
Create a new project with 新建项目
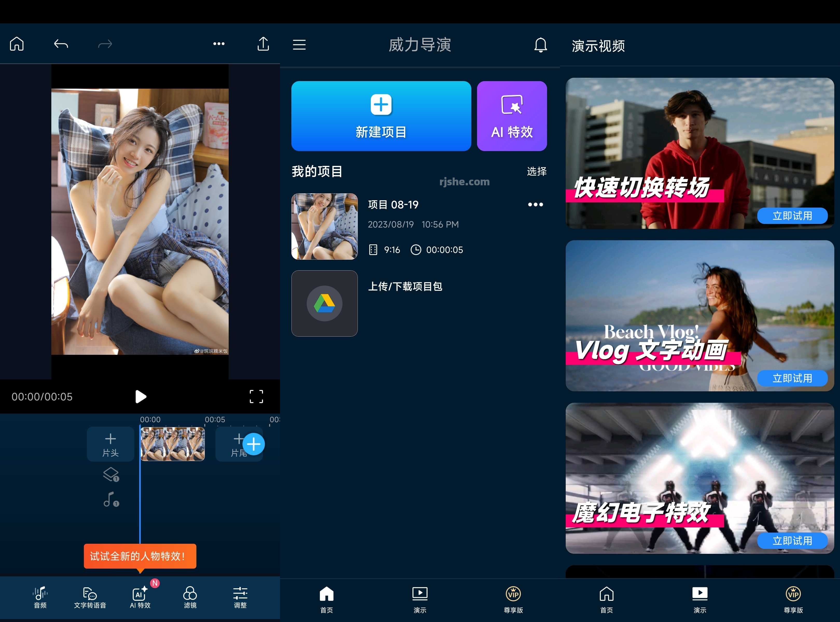coord(381,116)
